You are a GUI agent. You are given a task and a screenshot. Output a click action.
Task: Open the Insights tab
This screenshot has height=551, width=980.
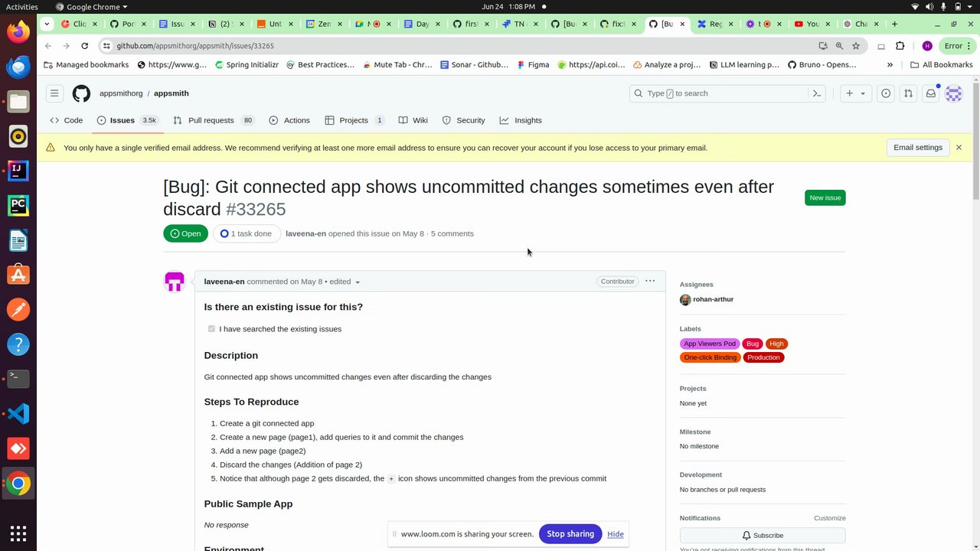tap(521, 120)
